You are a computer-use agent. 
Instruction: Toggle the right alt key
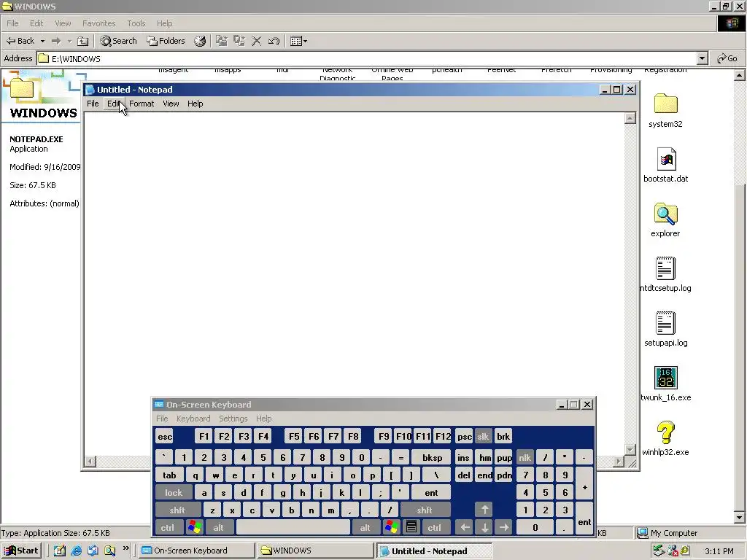click(365, 527)
